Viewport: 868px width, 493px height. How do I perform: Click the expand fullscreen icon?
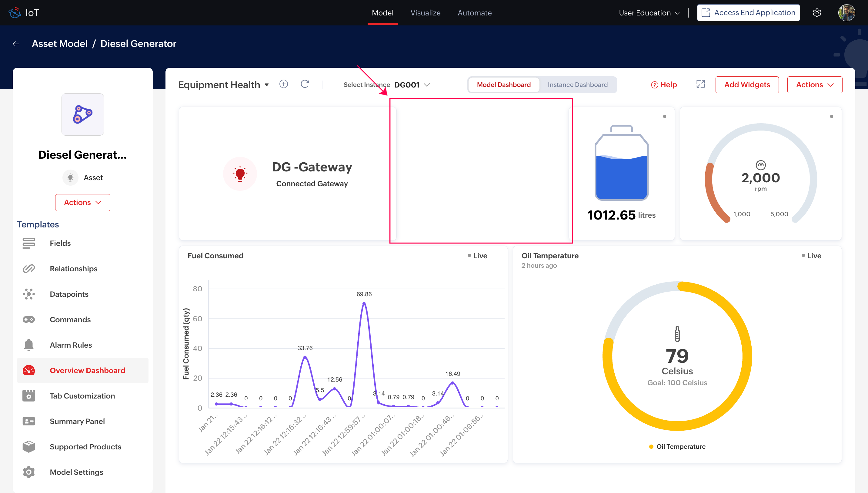700,84
